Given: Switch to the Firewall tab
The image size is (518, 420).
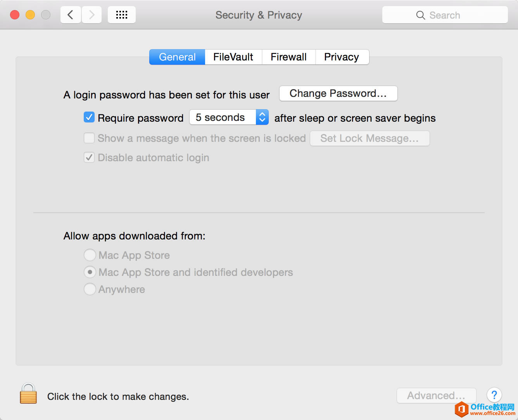Looking at the screenshot, I should pos(288,57).
